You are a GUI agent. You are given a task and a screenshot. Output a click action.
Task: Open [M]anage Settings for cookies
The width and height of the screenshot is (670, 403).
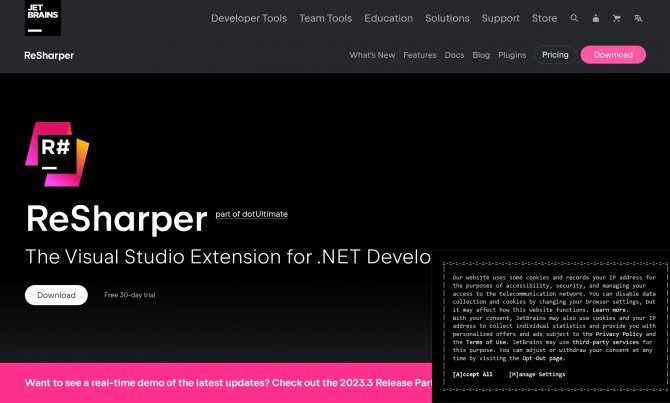pyautogui.click(x=537, y=374)
